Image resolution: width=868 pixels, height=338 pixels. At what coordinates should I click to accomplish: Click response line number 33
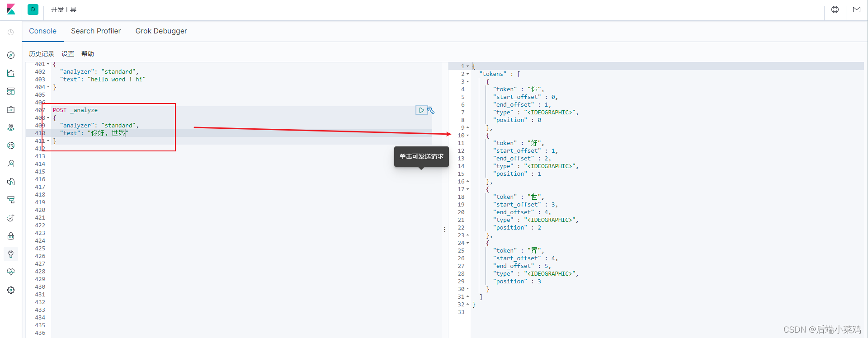(x=461, y=312)
